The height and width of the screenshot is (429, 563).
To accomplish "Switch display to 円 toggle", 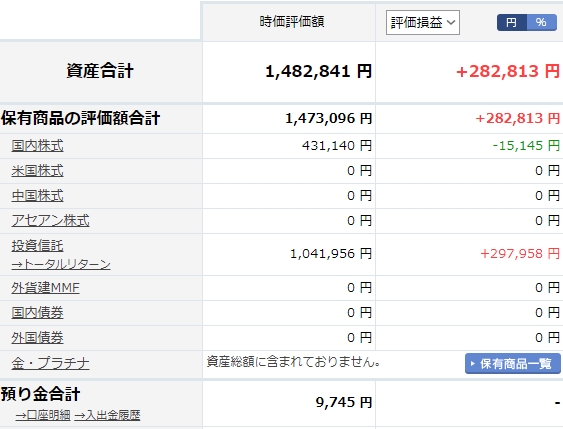I will click(x=512, y=23).
